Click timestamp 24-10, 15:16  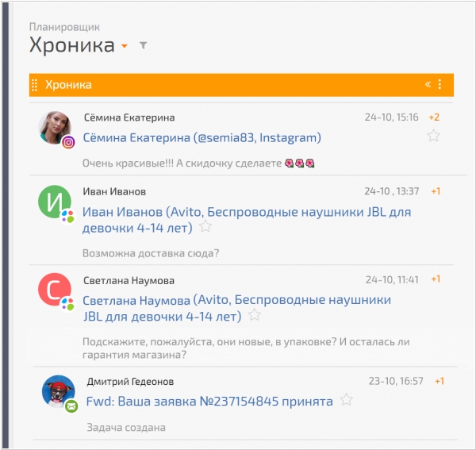(x=392, y=117)
